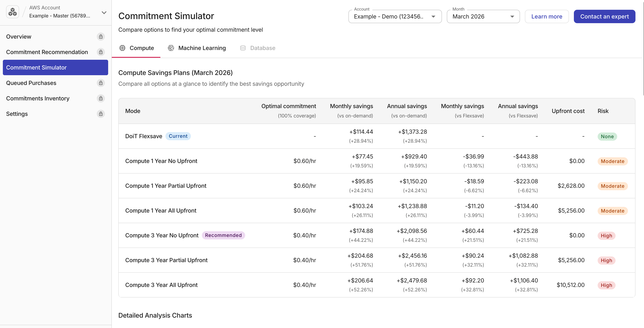This screenshot has width=644, height=328.
Task: Click the lock icon next to Queued Purchases
Action: coord(101,83)
